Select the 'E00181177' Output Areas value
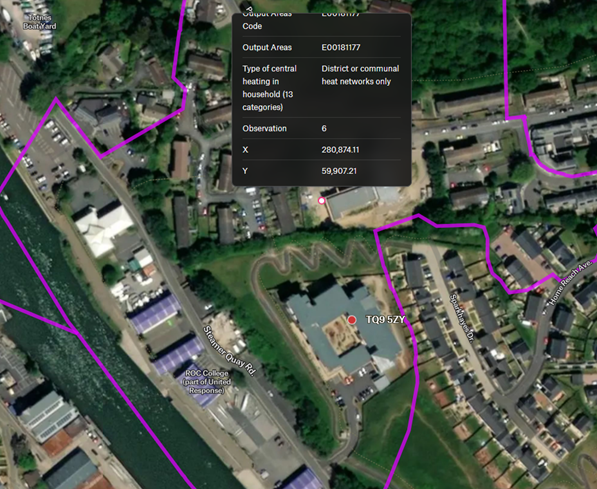The width and height of the screenshot is (597, 489). coord(341,48)
